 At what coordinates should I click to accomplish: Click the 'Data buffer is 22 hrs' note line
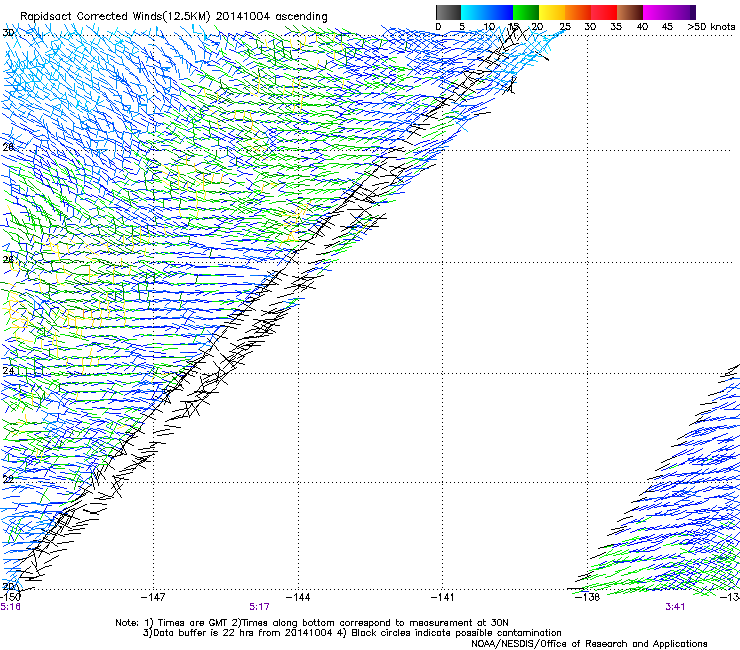point(352,633)
